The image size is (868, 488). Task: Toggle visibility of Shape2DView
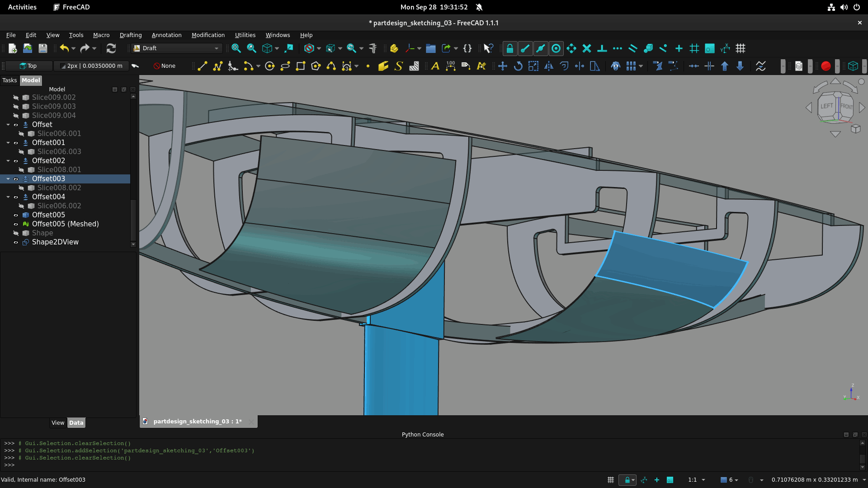pyautogui.click(x=16, y=242)
